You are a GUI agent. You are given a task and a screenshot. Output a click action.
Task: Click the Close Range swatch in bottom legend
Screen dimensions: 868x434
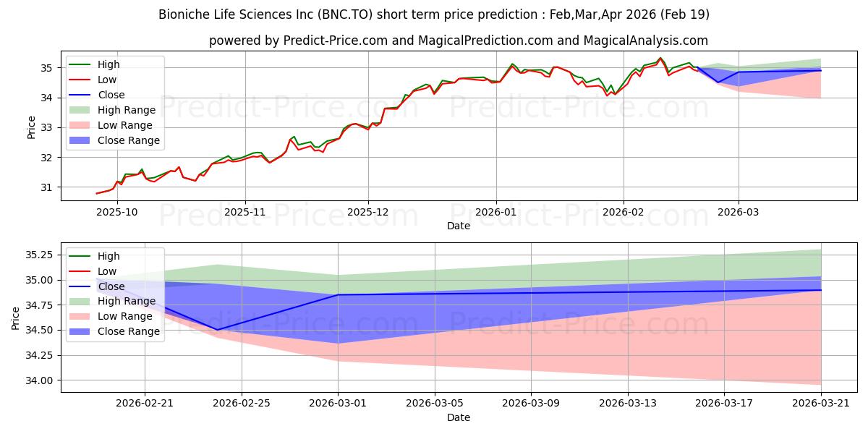(x=82, y=331)
